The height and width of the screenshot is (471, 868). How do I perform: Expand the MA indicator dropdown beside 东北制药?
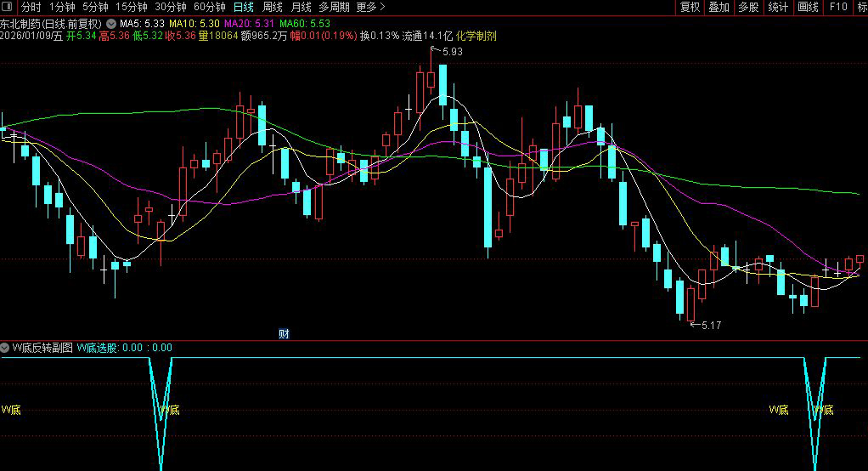110,23
